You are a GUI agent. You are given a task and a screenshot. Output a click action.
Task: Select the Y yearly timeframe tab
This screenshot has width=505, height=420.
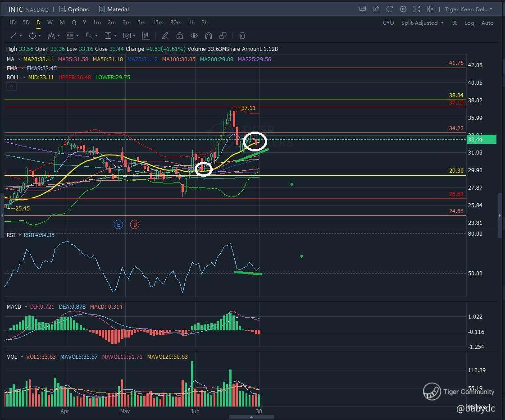tap(84, 23)
